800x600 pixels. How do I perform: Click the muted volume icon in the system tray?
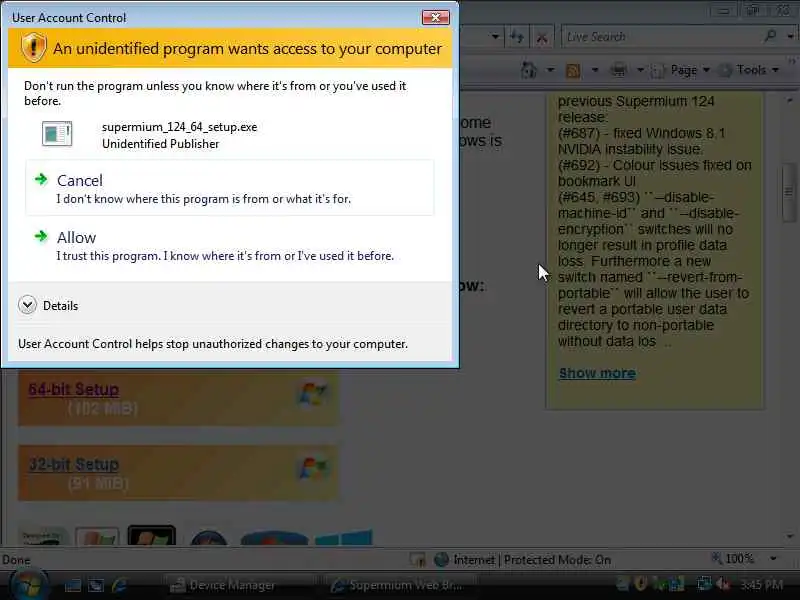tap(723, 584)
